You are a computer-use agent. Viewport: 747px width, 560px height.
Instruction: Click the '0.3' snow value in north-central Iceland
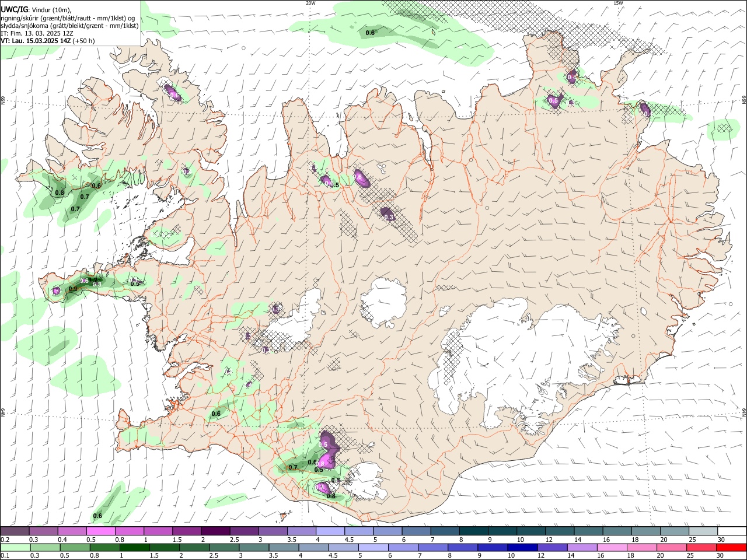click(389, 217)
